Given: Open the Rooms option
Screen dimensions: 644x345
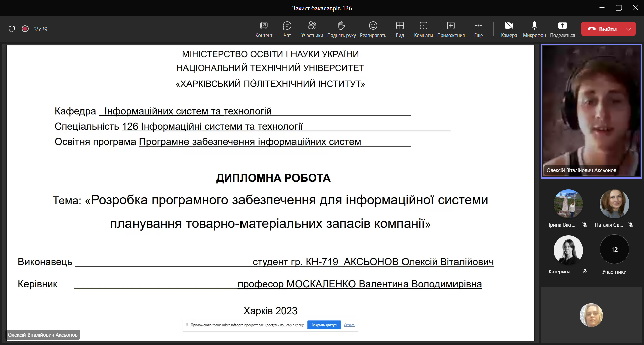Looking at the screenshot, I should tap(423, 29).
